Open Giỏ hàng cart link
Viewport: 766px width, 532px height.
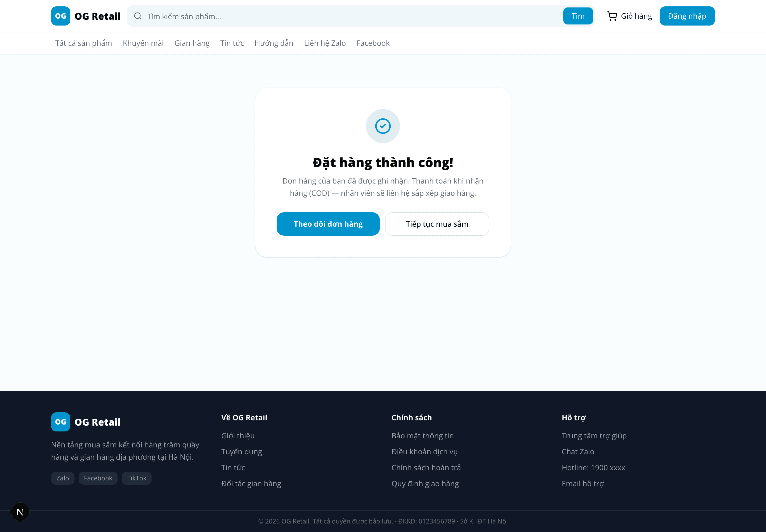coord(629,16)
